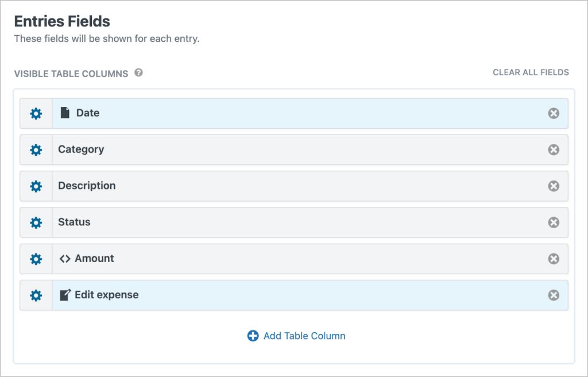The width and height of the screenshot is (588, 377).
Task: Remove the Edit expense field
Action: click(x=553, y=295)
